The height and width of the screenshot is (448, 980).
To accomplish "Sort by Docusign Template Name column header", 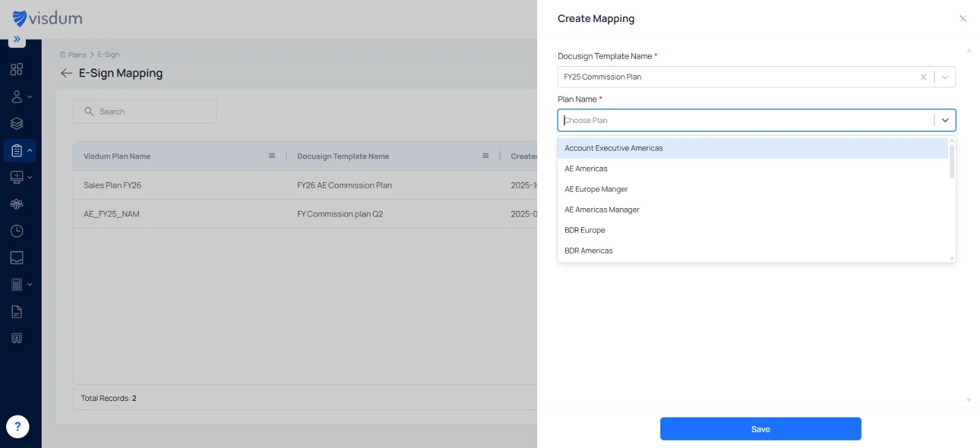I will [x=343, y=156].
